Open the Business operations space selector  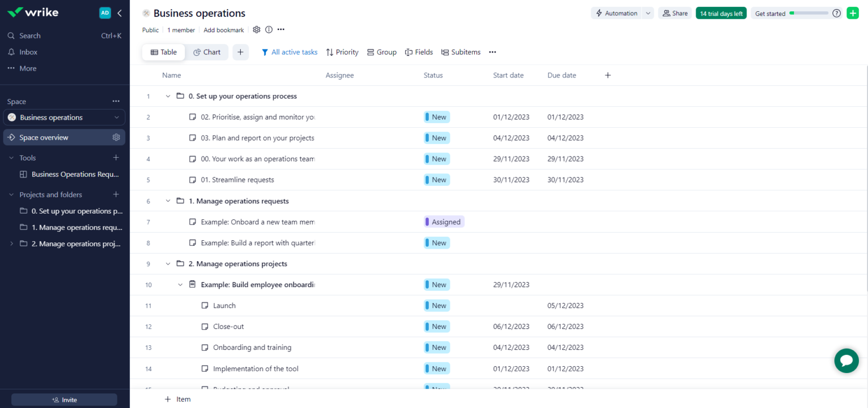[64, 117]
